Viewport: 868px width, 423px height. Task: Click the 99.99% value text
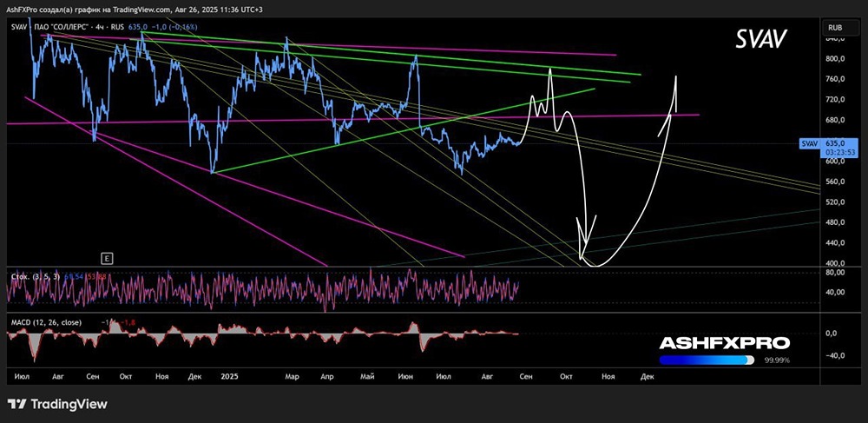pos(777,360)
